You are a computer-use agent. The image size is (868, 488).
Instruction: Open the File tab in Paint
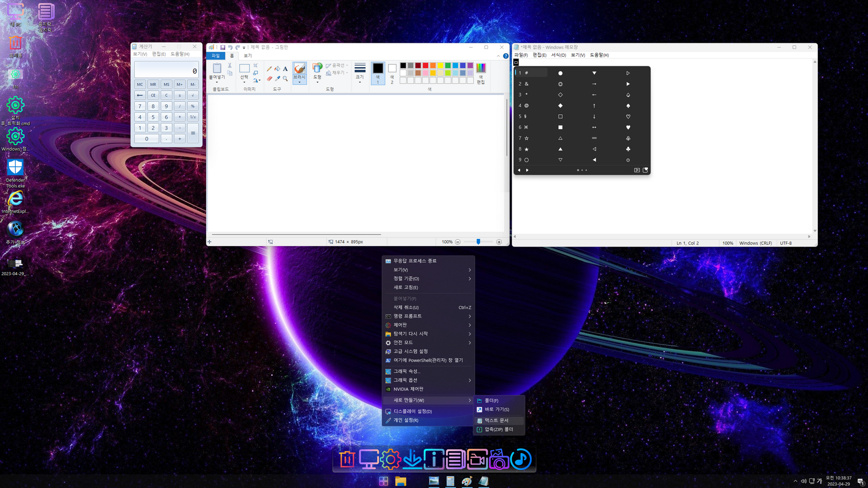[x=216, y=56]
